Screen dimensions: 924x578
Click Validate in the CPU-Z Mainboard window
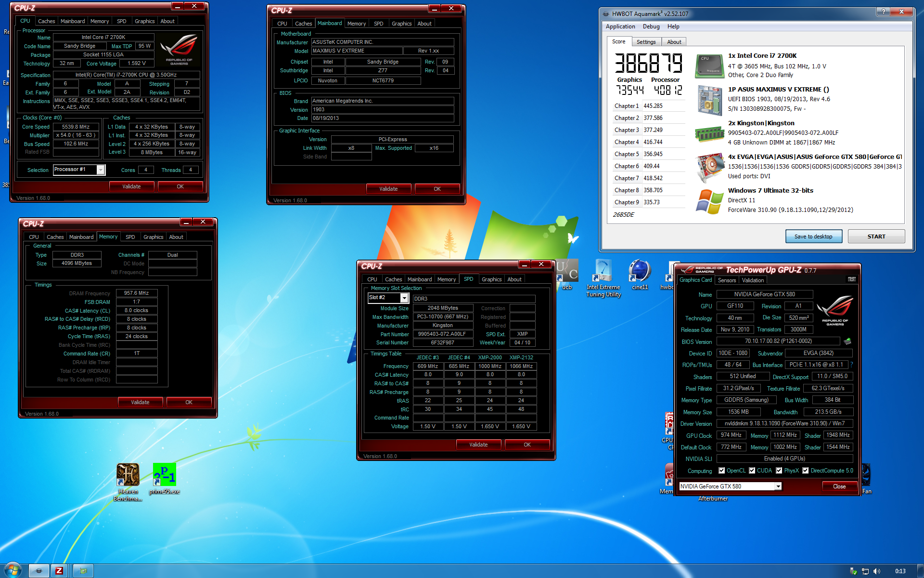(388, 189)
